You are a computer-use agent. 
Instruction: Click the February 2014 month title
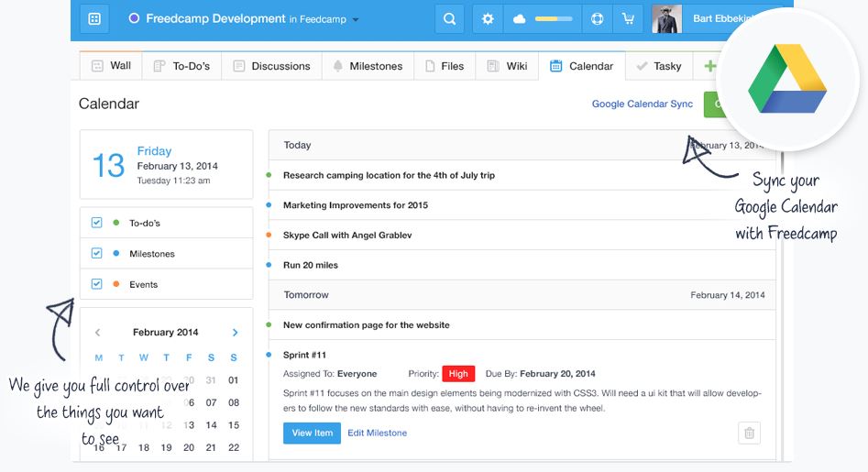coord(166,332)
